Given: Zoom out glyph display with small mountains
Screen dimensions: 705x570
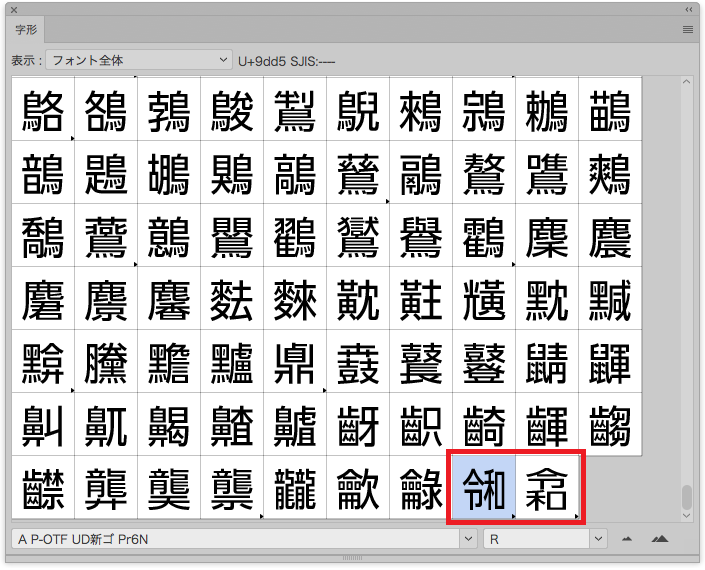Looking at the screenshot, I should pyautogui.click(x=627, y=539).
